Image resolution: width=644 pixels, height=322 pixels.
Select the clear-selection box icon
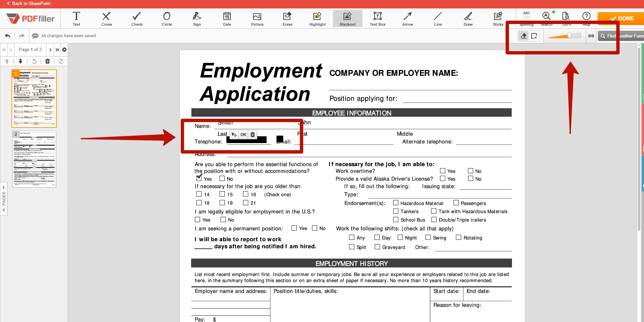pyautogui.click(x=534, y=36)
